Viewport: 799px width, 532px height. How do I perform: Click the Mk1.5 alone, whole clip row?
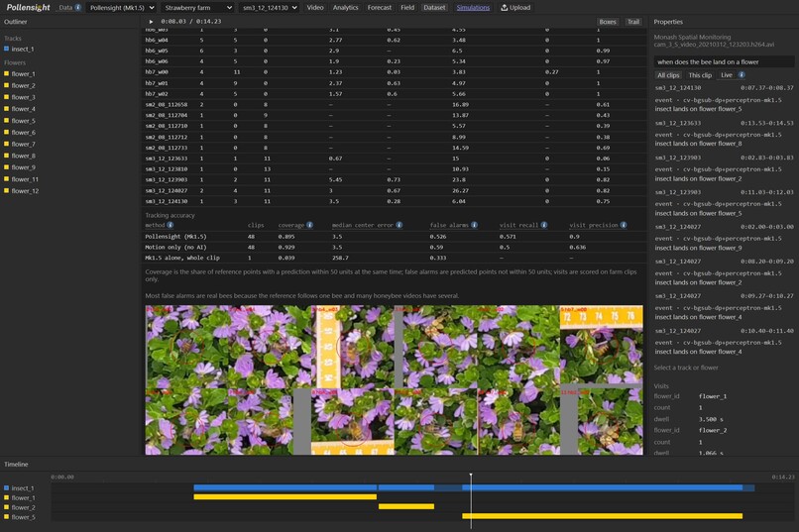[394, 258]
